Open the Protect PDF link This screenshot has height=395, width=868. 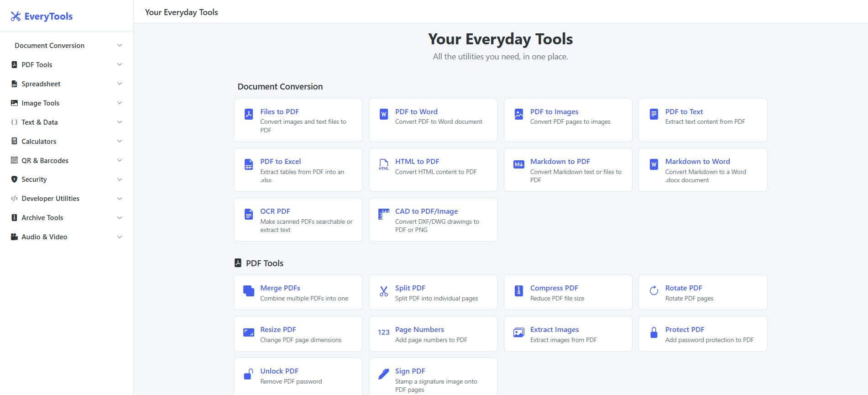pos(685,329)
